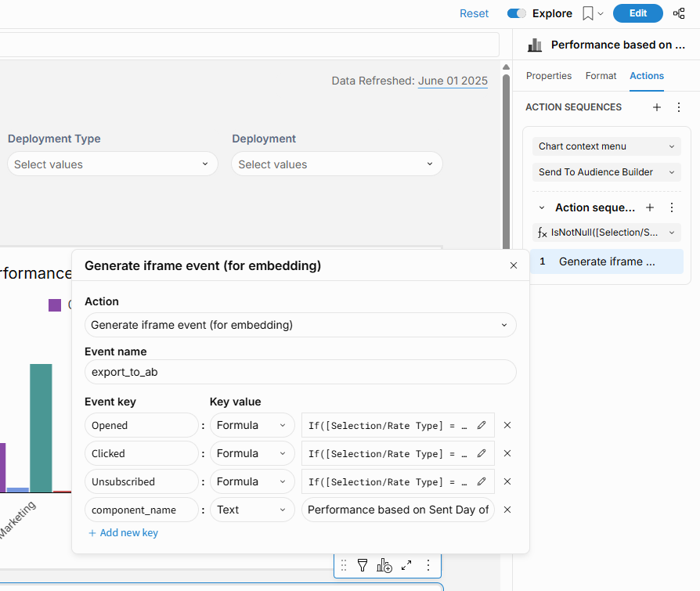Switch to the Properties tab
The image size is (700, 591).
coord(549,76)
